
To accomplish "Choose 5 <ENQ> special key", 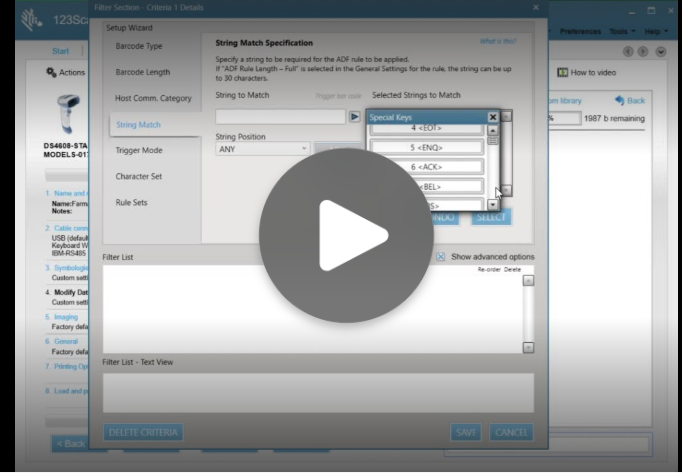I will point(426,148).
